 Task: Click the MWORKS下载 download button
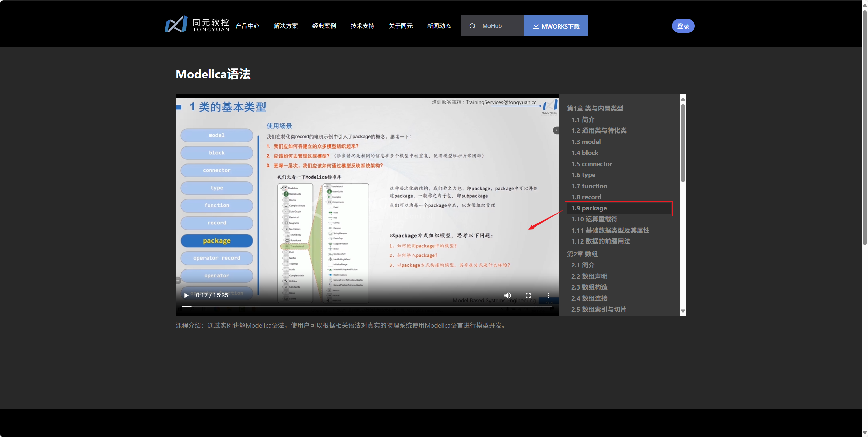[556, 26]
